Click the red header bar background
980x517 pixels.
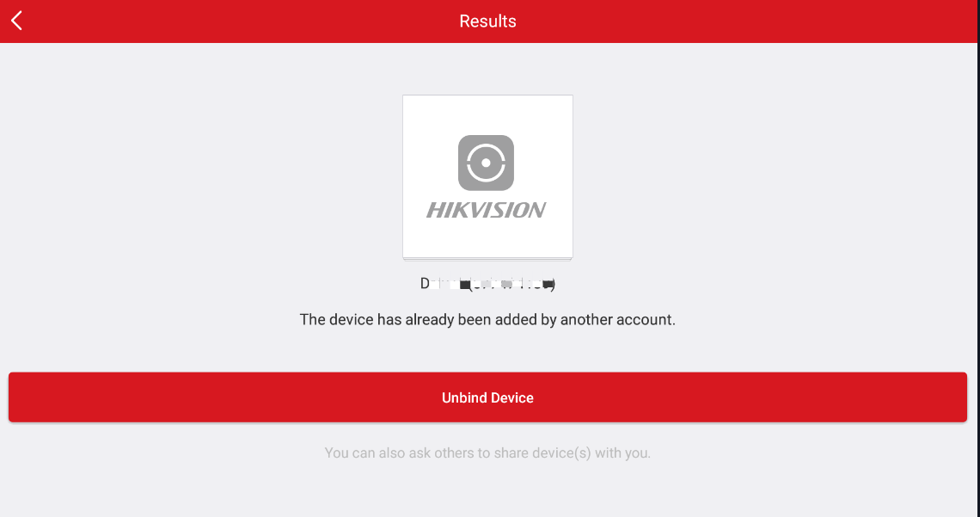750,22
